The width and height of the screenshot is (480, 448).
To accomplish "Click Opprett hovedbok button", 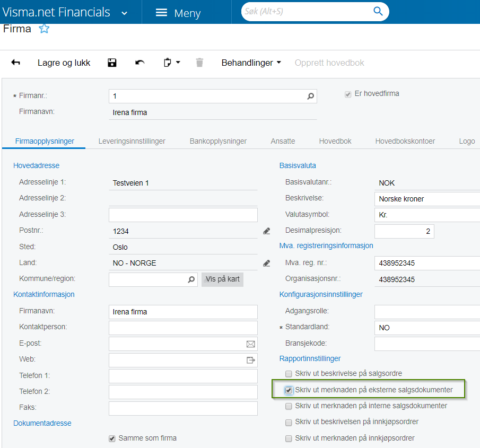I will 329,63.
